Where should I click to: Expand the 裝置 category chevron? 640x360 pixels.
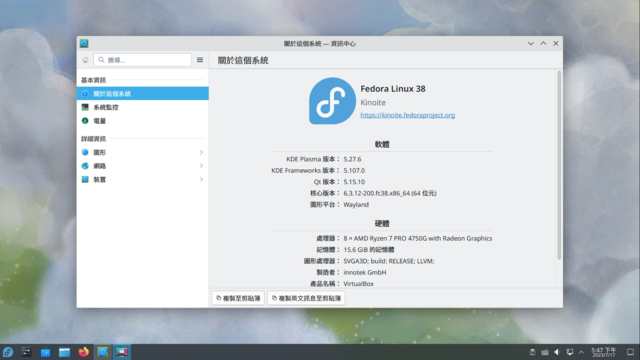pos(201,180)
